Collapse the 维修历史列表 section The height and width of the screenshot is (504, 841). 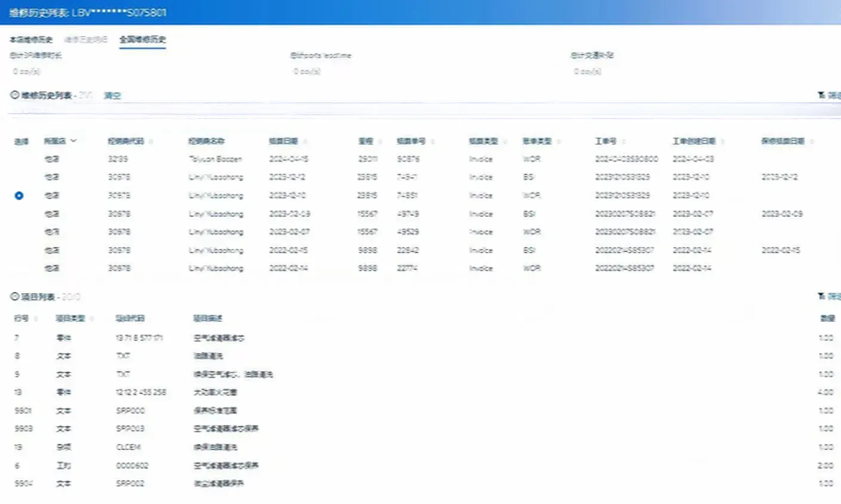[x=14, y=95]
